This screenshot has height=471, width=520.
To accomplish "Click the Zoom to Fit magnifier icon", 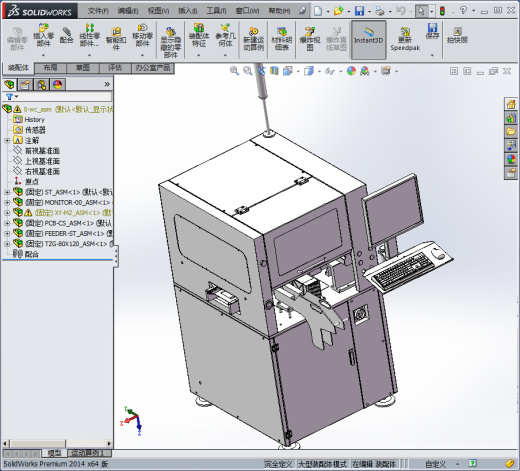I will click(234, 71).
